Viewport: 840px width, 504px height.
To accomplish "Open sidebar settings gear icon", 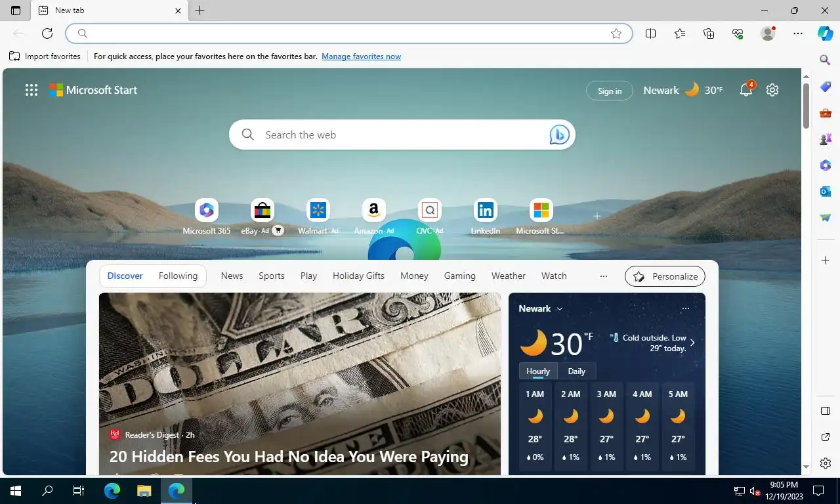I will click(826, 463).
